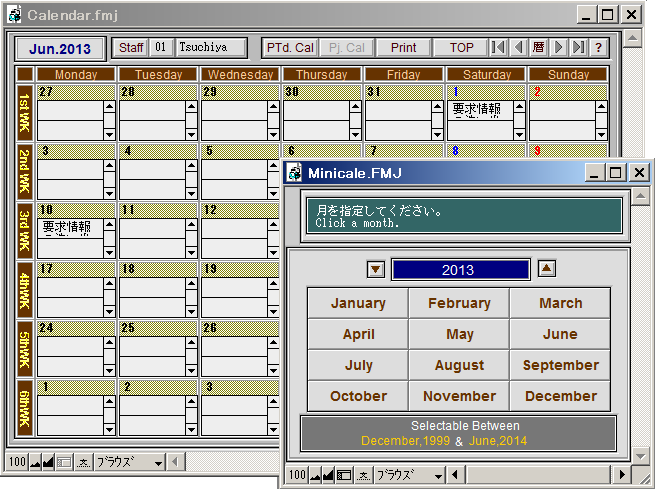The image size is (655, 489).
Task: Select November in Minicale
Action: (459, 396)
